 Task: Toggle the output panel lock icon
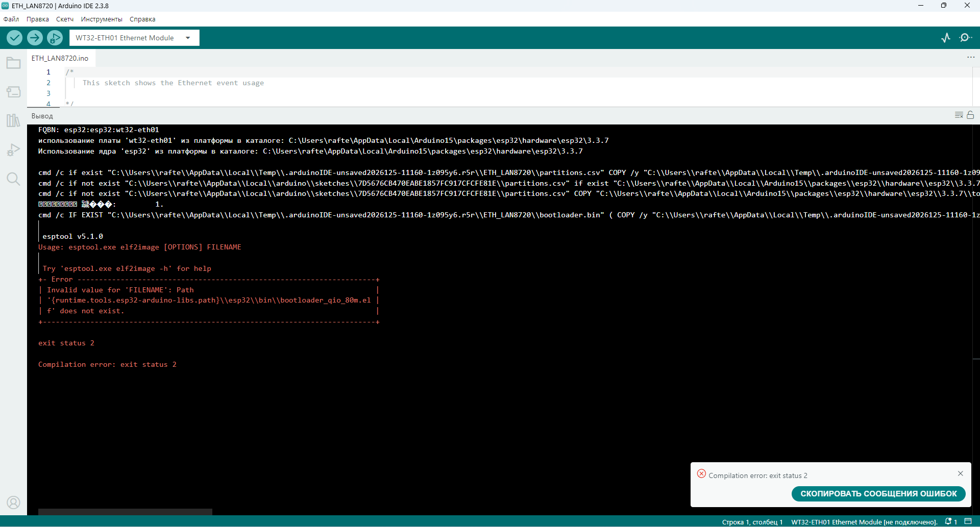[970, 115]
